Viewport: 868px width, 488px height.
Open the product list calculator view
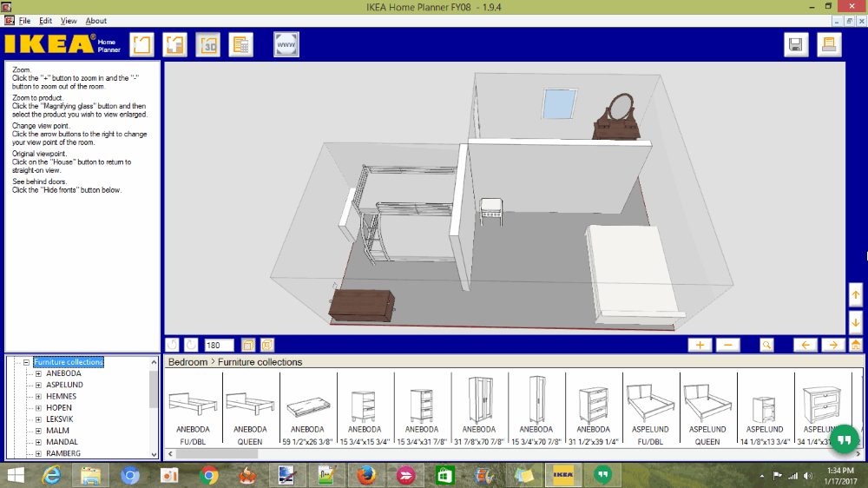click(x=240, y=45)
